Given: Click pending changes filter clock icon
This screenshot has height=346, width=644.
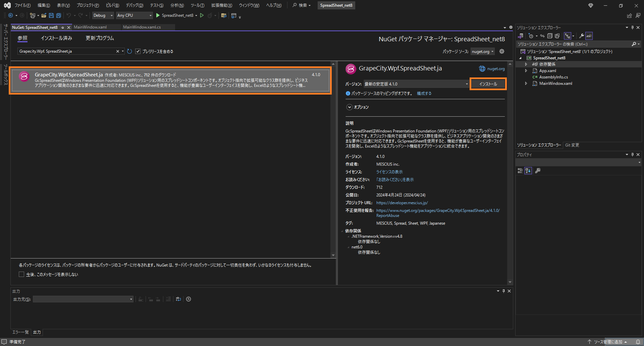Looking at the screenshot, I should [531, 36].
